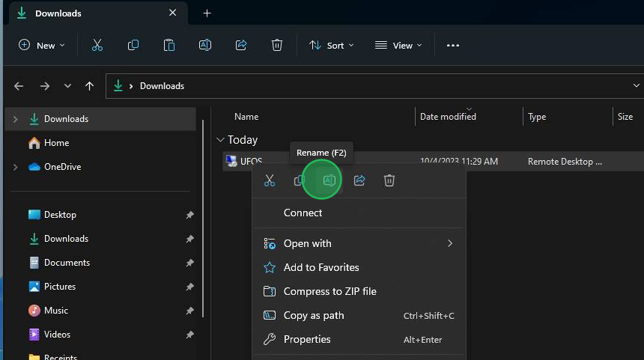Screen dimensions: 644x360
Task: Click the Copy icon in the top toolbar
Action: point(133,45)
